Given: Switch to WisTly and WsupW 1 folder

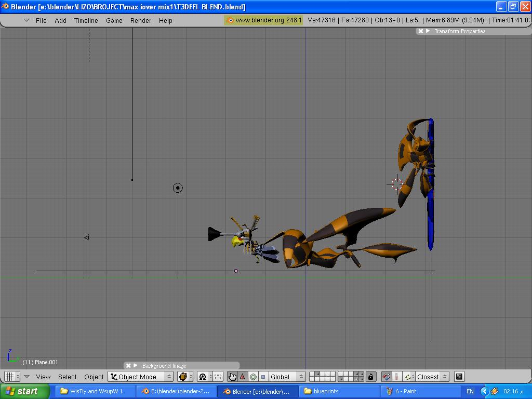Looking at the screenshot, I should point(96,391).
